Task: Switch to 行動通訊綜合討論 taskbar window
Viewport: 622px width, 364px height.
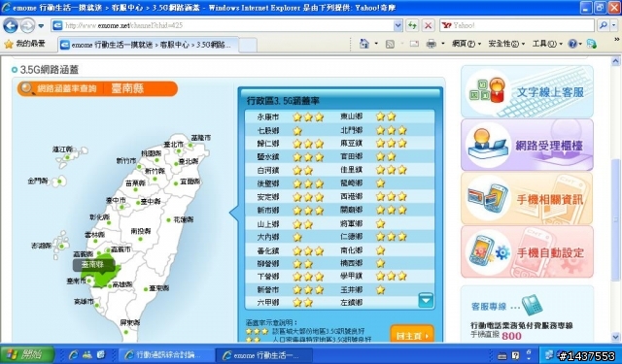Action: pos(166,354)
